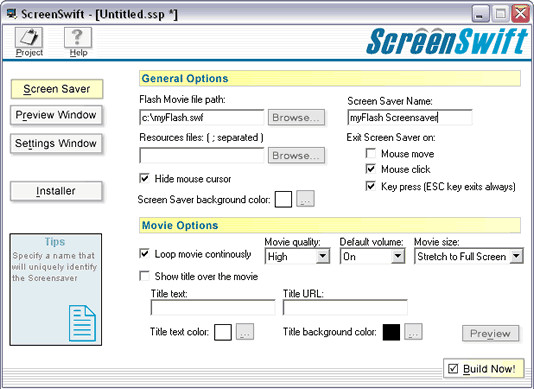
Task: Click the Screen Saver background color swatch
Action: click(x=283, y=199)
